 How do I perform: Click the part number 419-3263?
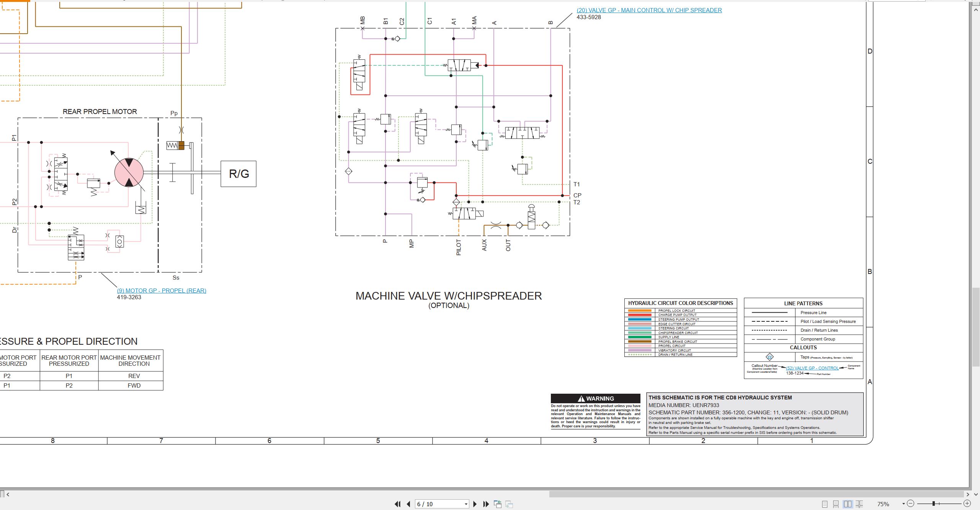coord(129,297)
